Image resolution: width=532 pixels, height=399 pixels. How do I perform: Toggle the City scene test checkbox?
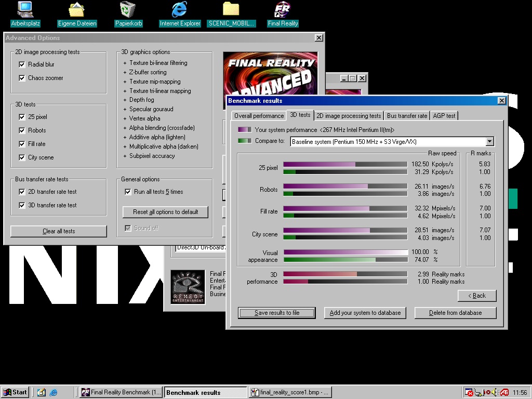point(22,157)
